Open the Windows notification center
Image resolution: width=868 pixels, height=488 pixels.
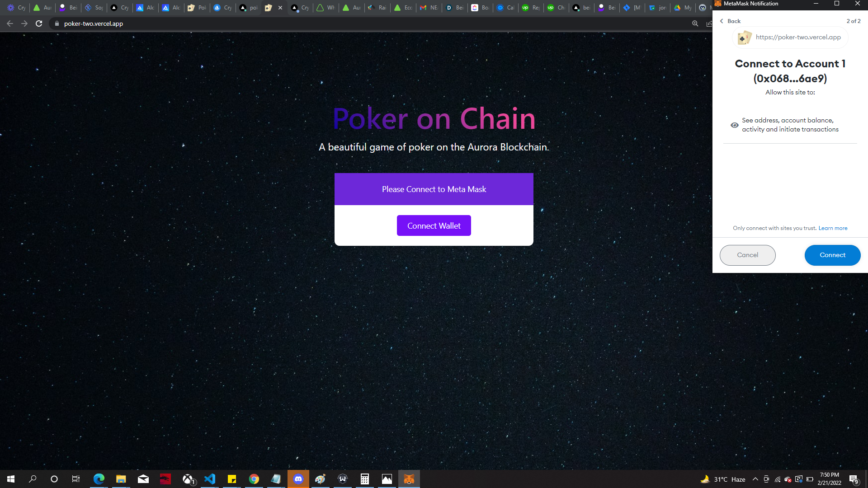(x=854, y=479)
